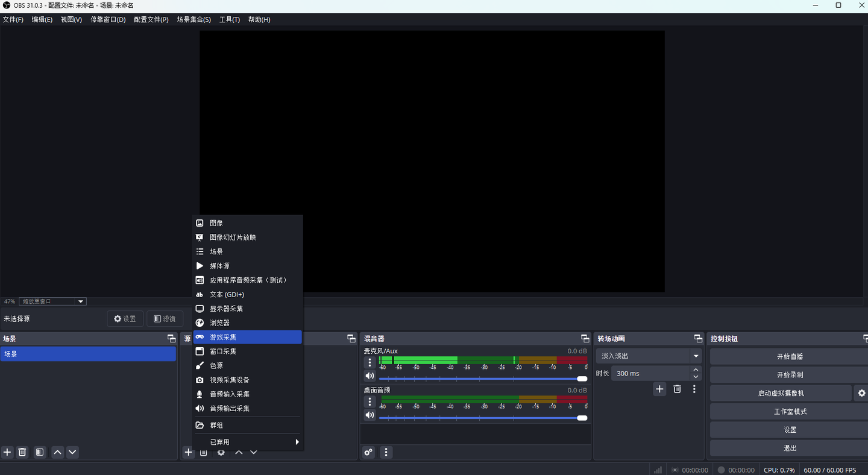Image resolution: width=868 pixels, height=475 pixels.
Task: Select 游戏采集 from the source menu
Action: 247,336
